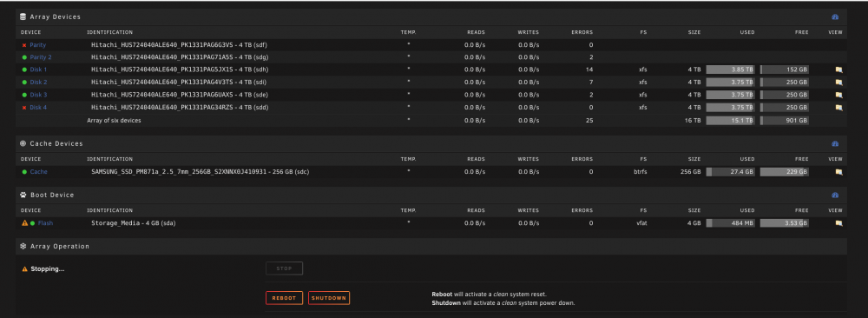The height and width of the screenshot is (318, 868).
Task: Click the vfat filesystem label for Flash
Action: point(641,223)
